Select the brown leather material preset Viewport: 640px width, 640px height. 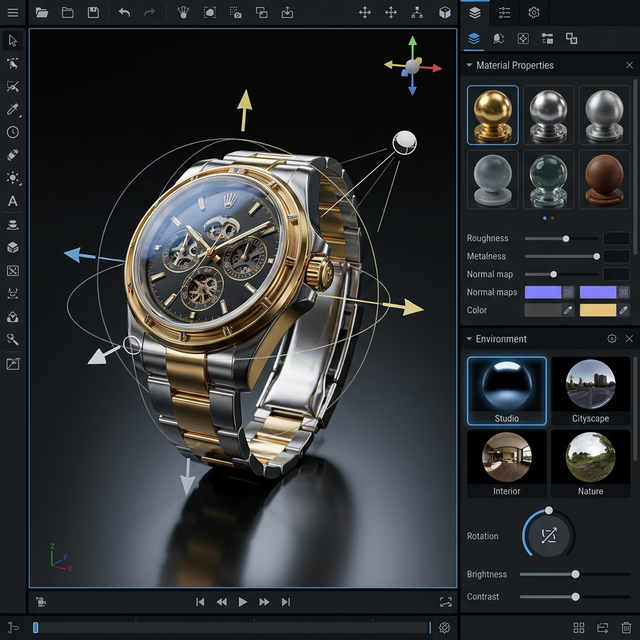click(604, 179)
